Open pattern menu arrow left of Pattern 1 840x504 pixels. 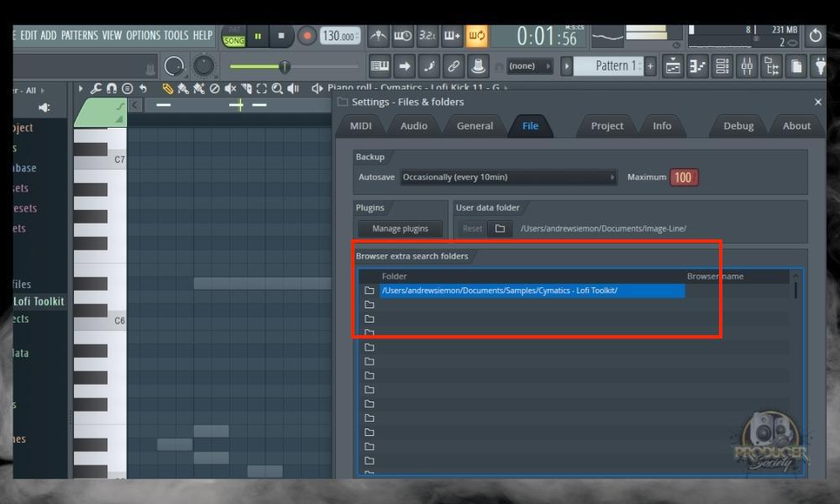pyautogui.click(x=566, y=66)
